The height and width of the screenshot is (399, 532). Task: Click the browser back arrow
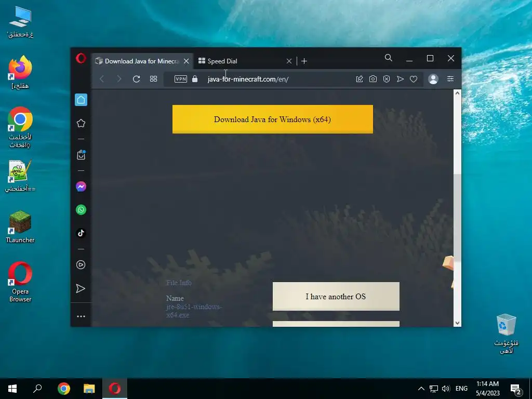click(102, 79)
